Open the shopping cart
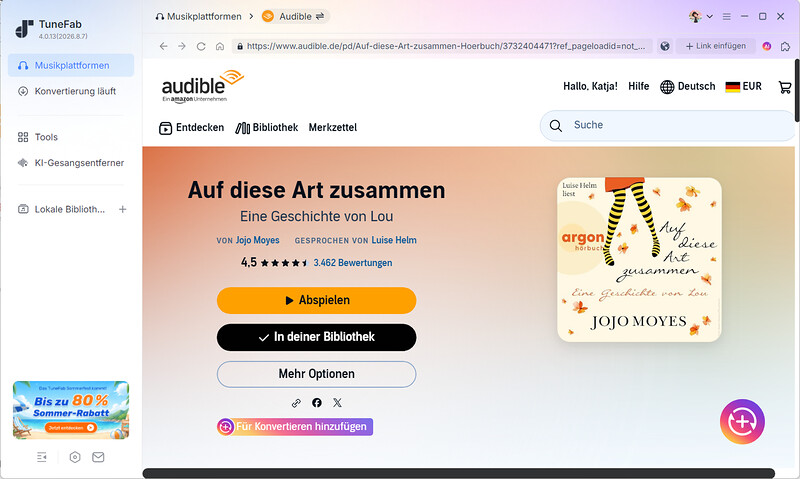800x479 pixels. point(785,87)
